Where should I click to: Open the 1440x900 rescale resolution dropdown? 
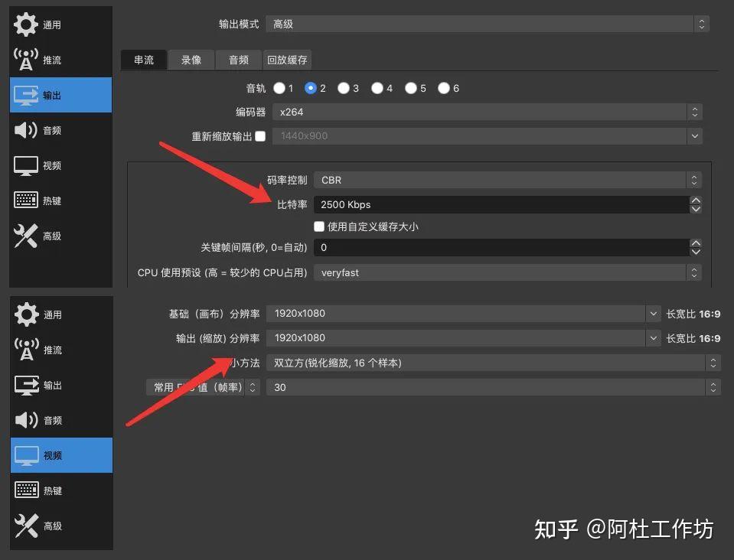click(x=488, y=136)
